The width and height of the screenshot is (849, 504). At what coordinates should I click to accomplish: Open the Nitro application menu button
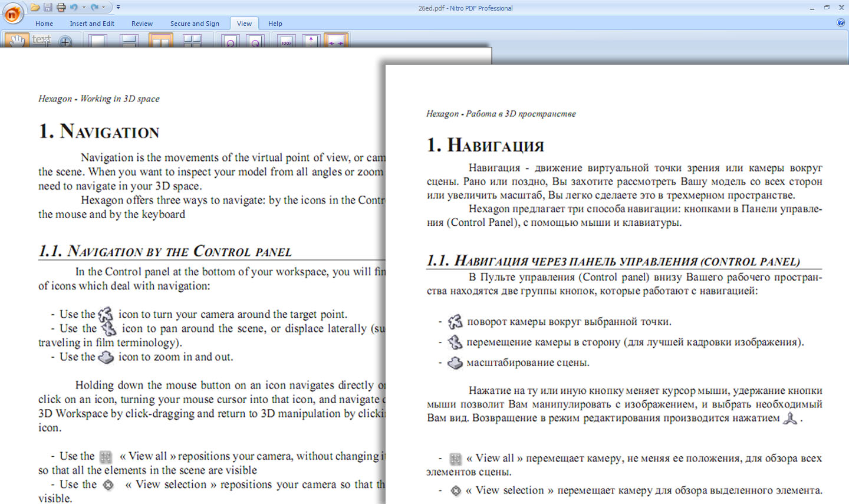coord(12,14)
